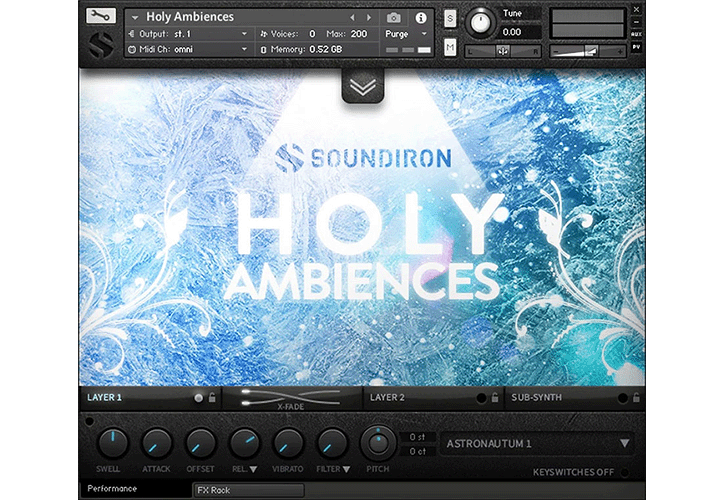Toggle the PV button
724x500 pixels.
pyautogui.click(x=636, y=47)
